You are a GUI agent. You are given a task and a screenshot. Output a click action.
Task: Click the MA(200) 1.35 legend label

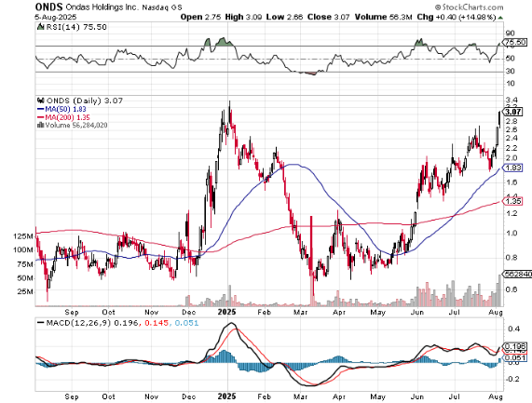pos(67,117)
